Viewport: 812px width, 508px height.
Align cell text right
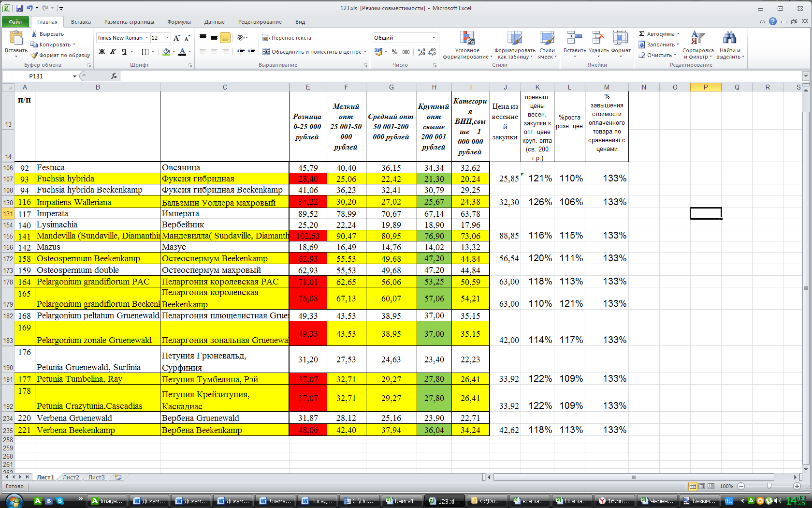click(x=225, y=52)
